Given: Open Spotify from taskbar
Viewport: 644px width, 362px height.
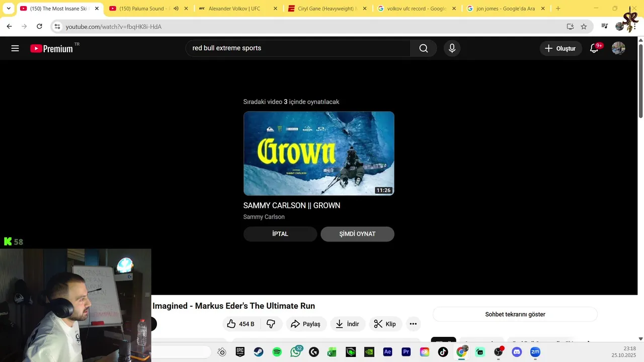Looking at the screenshot, I should pos(277,352).
